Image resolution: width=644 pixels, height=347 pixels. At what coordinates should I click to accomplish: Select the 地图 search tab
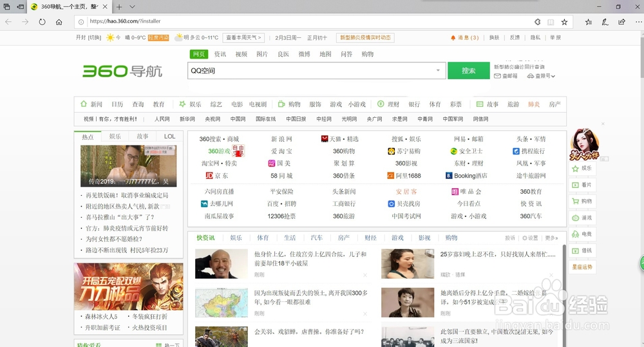click(325, 54)
